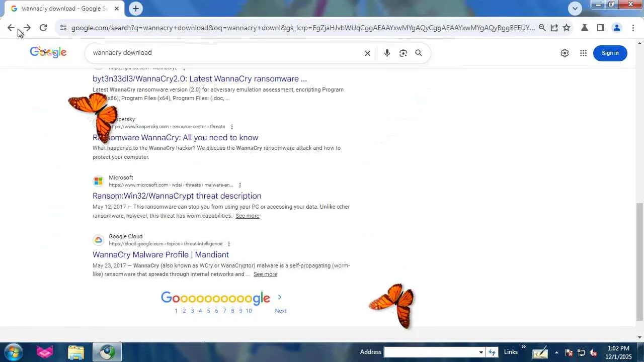644x362 pixels.
Task: Open the Chrome three-dot menu
Action: point(633,28)
